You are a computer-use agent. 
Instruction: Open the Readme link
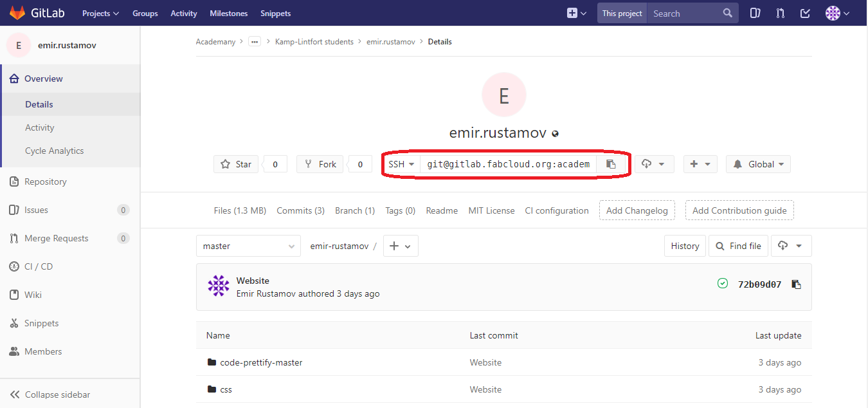pos(442,210)
